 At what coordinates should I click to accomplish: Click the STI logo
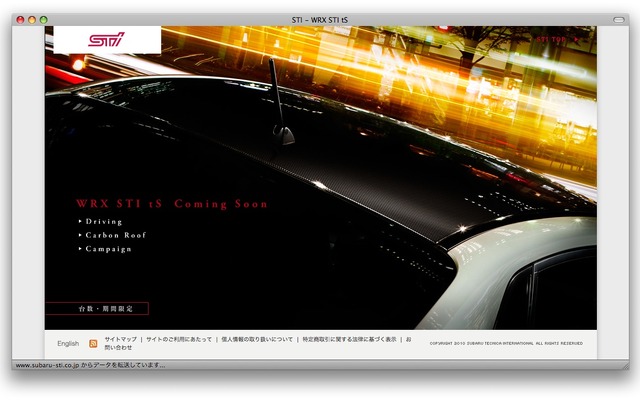click(107, 39)
